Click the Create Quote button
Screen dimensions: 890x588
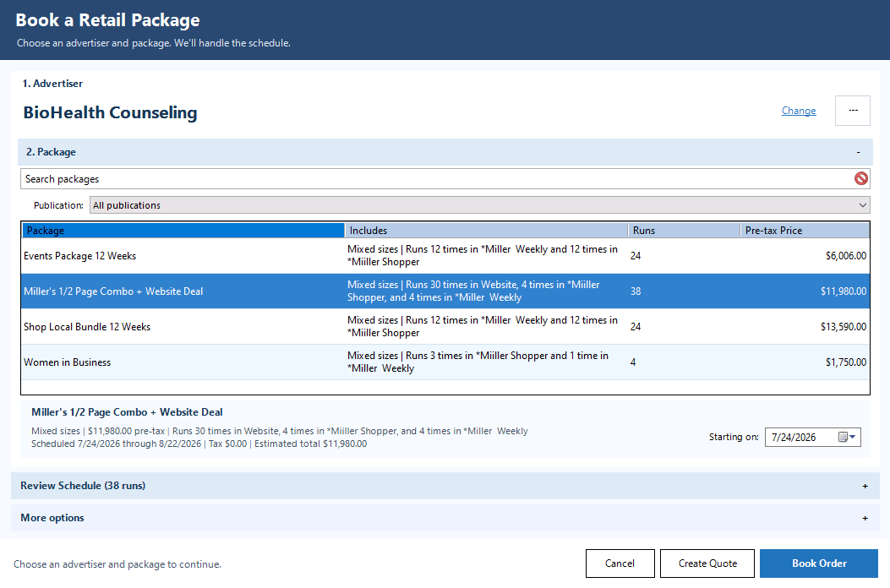click(707, 563)
